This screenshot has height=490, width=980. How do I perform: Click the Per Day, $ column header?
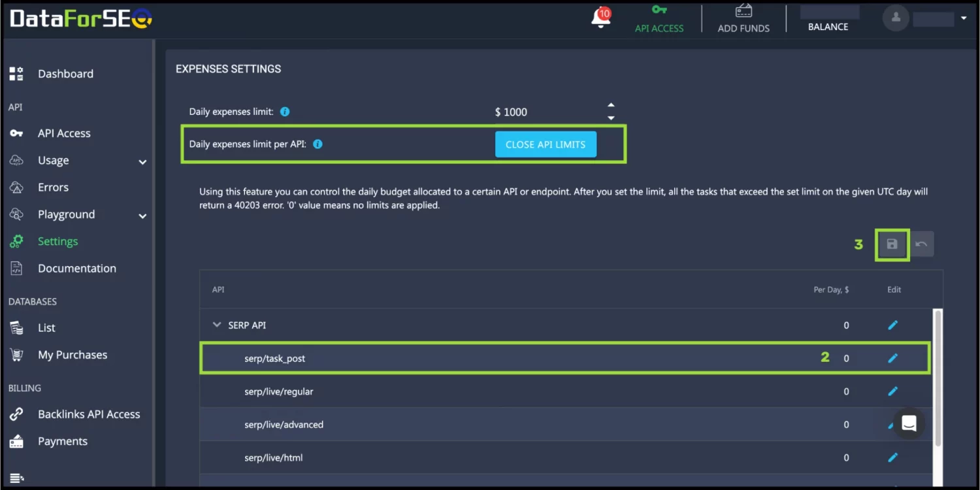[x=831, y=289]
